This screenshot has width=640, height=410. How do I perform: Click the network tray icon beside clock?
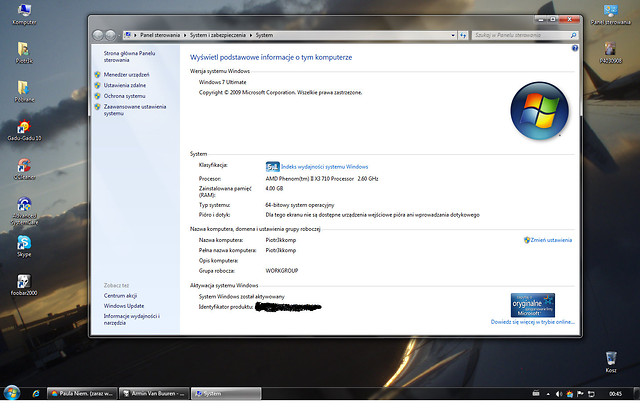pos(591,394)
